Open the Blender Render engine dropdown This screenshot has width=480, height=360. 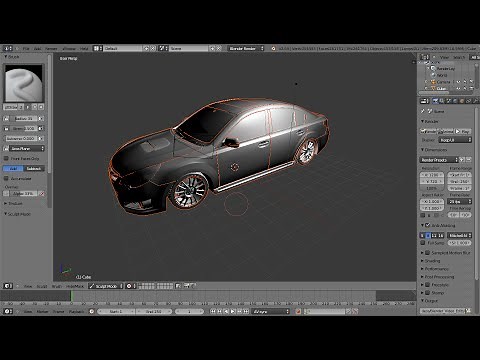coord(246,49)
